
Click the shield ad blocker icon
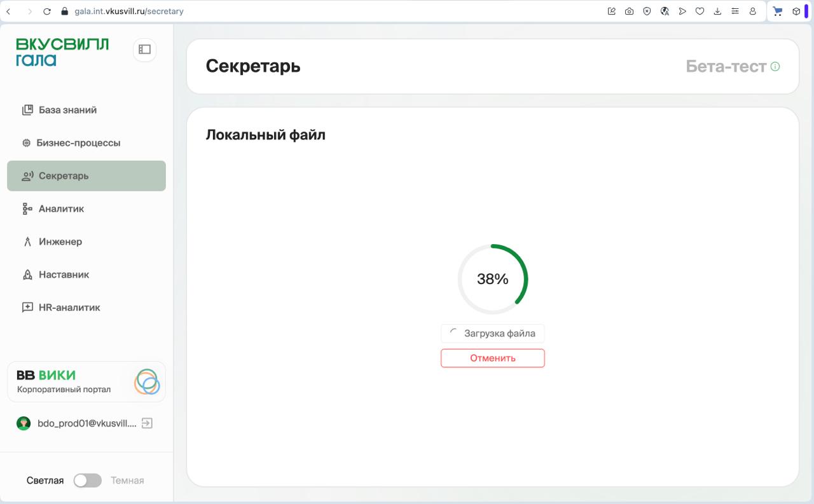(x=647, y=11)
